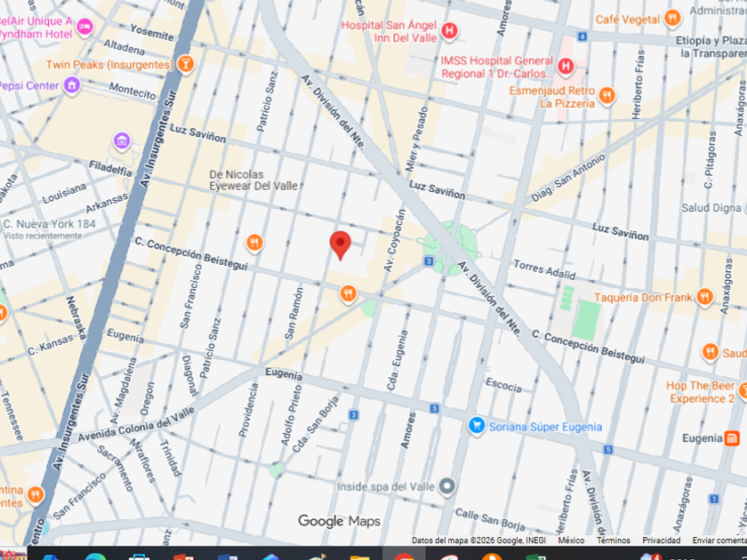Image resolution: width=747 pixels, height=560 pixels.
Task: Click the México link in footer
Action: 571,540
